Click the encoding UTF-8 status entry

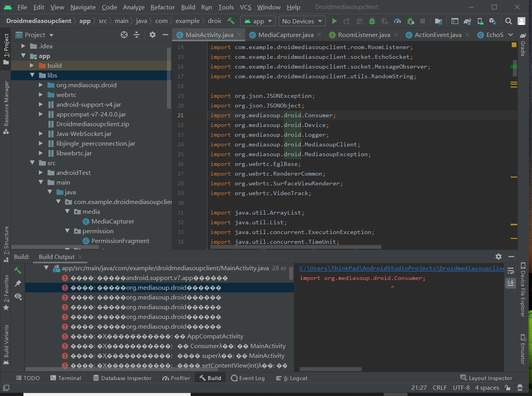pyautogui.click(x=461, y=388)
